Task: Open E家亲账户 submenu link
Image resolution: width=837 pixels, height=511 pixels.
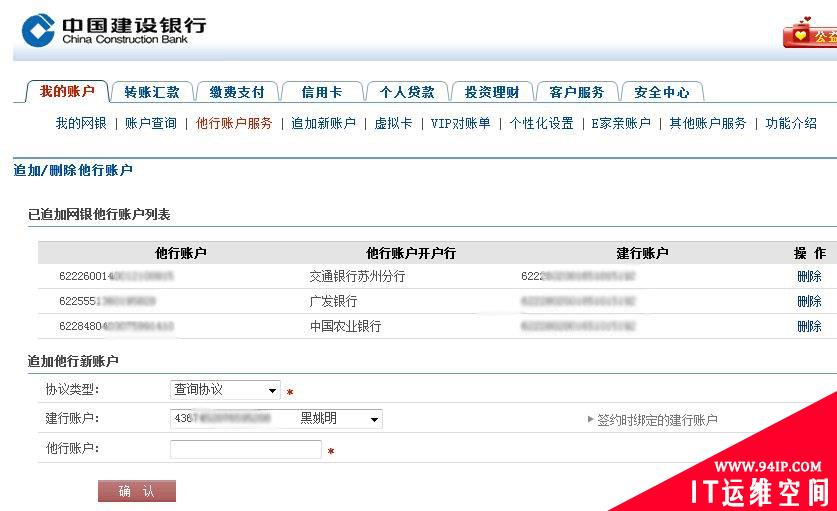Action: (621, 123)
